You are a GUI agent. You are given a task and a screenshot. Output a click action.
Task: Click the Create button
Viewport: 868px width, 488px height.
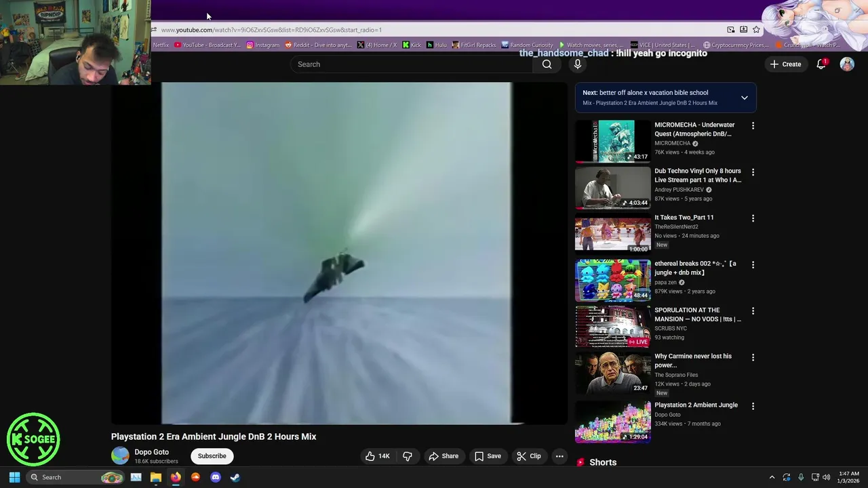[785, 64]
